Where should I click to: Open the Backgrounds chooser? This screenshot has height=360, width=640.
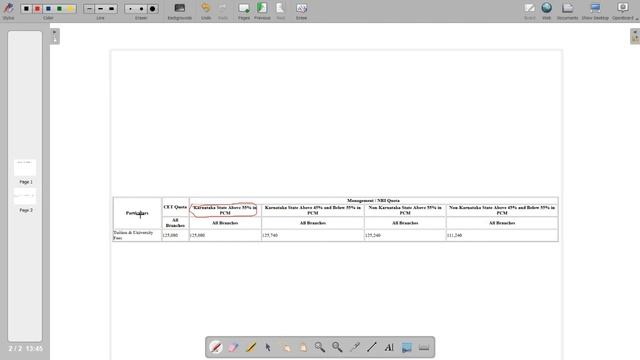pos(180,11)
